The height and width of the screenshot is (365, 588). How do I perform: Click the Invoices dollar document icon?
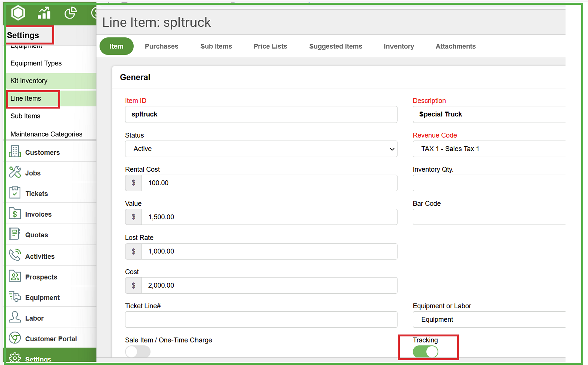[15, 213]
